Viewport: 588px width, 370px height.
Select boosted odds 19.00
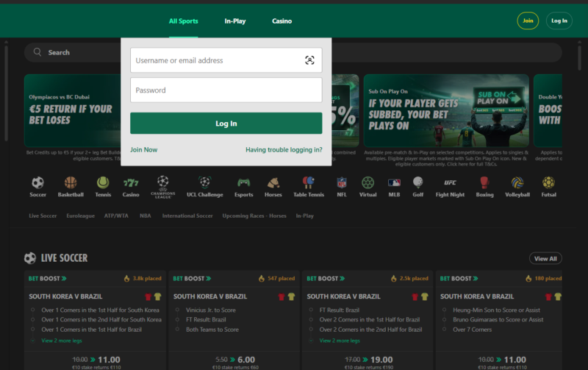click(381, 360)
